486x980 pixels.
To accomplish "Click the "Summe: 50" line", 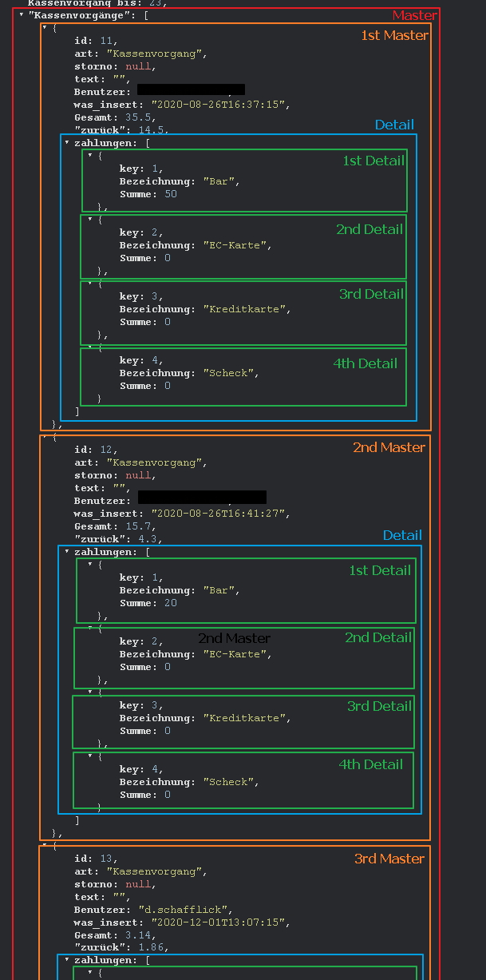I will tap(148, 194).
